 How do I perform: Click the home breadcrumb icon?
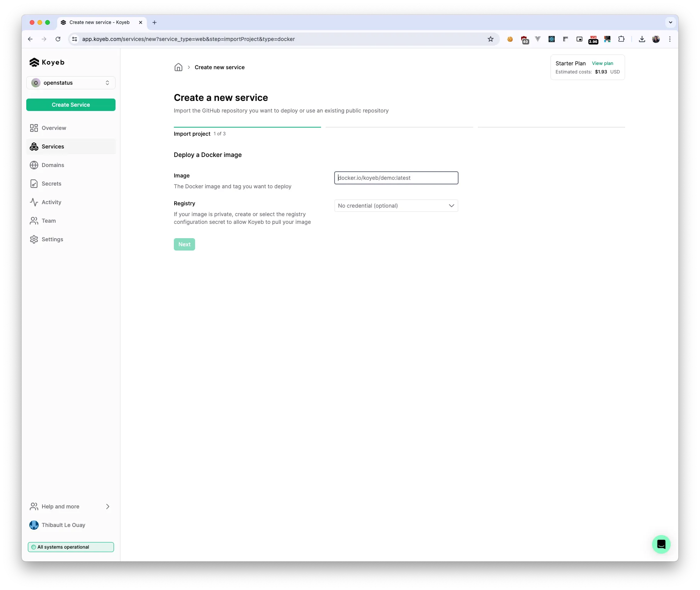pyautogui.click(x=178, y=67)
